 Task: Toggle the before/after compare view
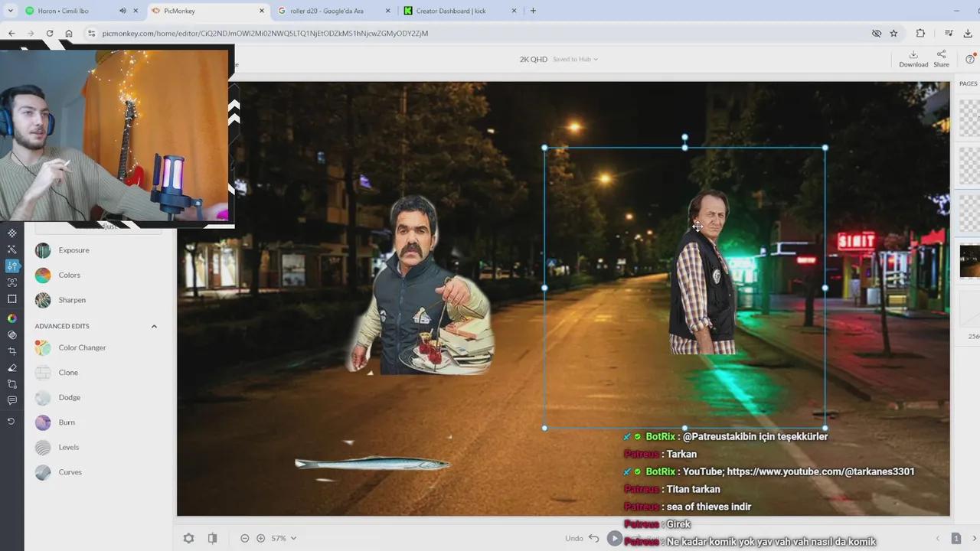(212, 538)
